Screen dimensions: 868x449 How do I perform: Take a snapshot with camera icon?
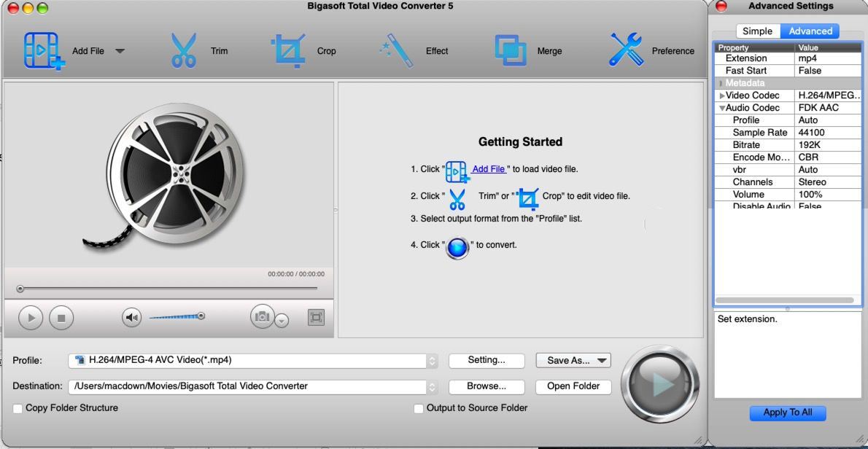pyautogui.click(x=262, y=316)
